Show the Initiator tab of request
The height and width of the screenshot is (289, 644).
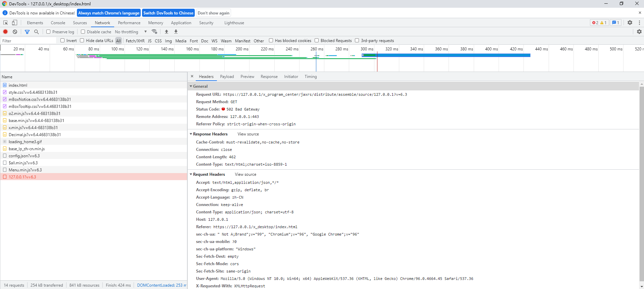[x=291, y=77]
